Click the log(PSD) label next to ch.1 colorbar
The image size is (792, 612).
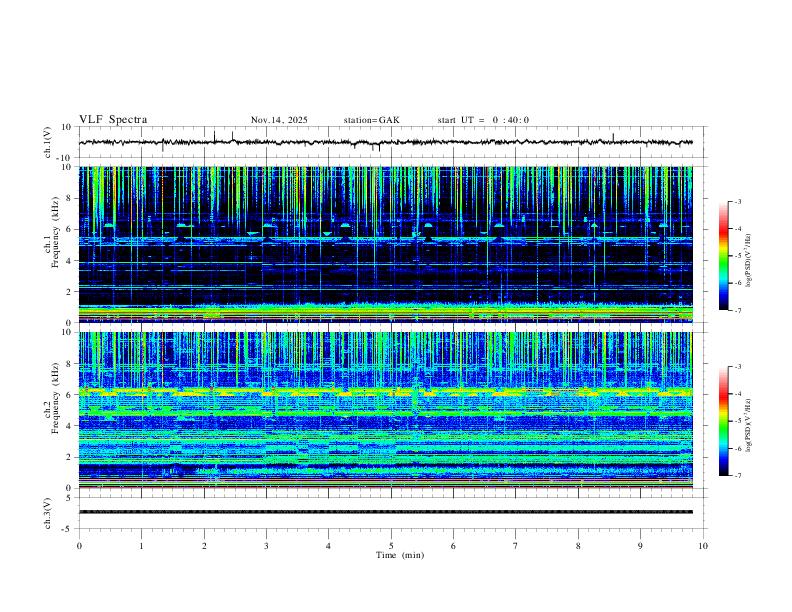748,260
